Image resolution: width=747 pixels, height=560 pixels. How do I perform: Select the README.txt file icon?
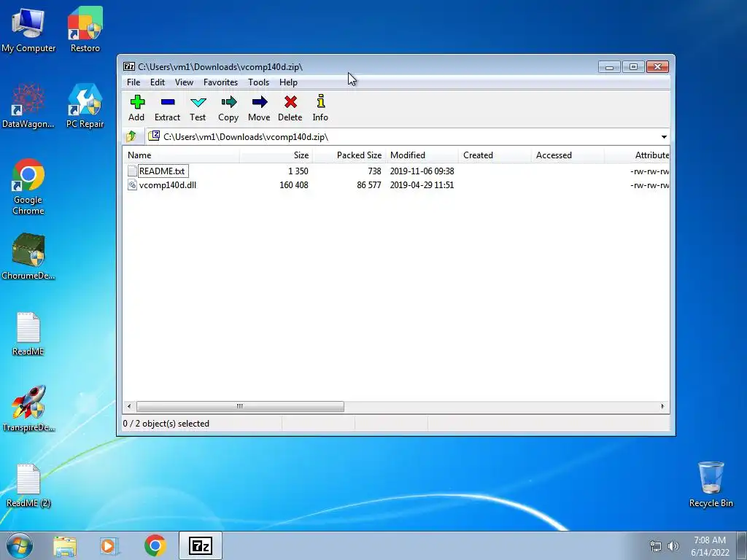pos(133,171)
